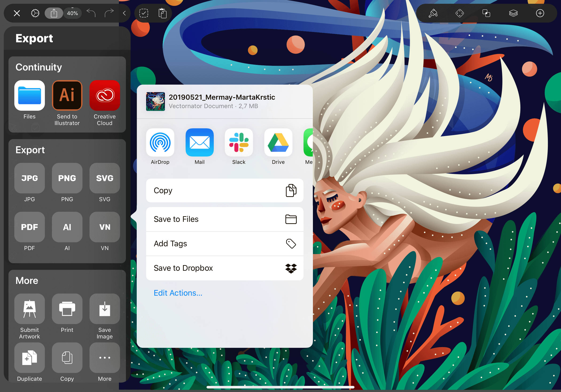
Task: Redo the last action
Action: [x=109, y=13]
